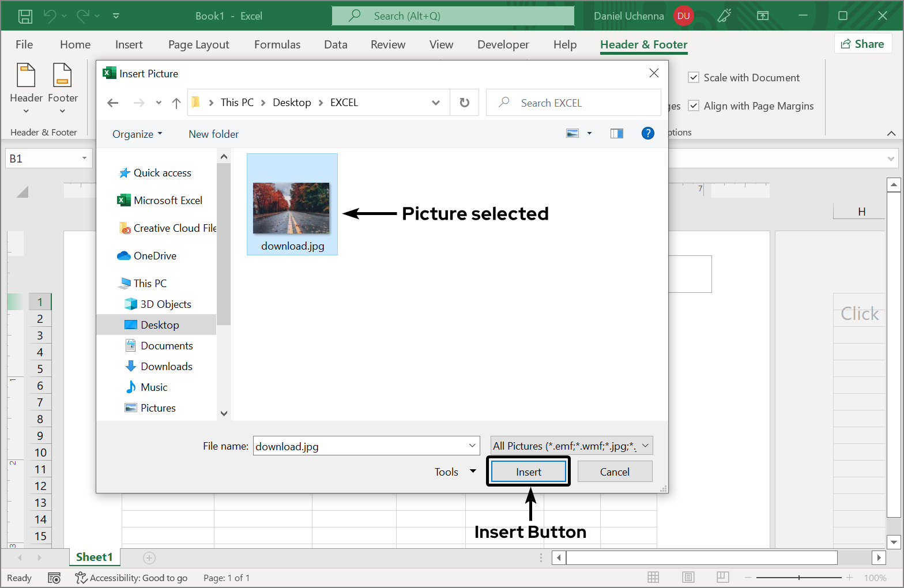Open the Formulas ribbon tab

277,44
